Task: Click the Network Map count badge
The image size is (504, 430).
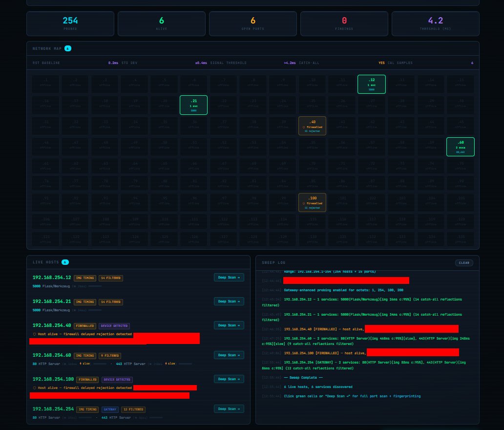Action: [68, 48]
